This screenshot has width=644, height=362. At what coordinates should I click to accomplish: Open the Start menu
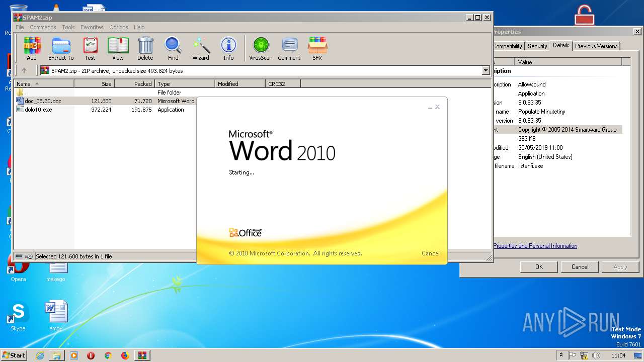tap(14, 355)
